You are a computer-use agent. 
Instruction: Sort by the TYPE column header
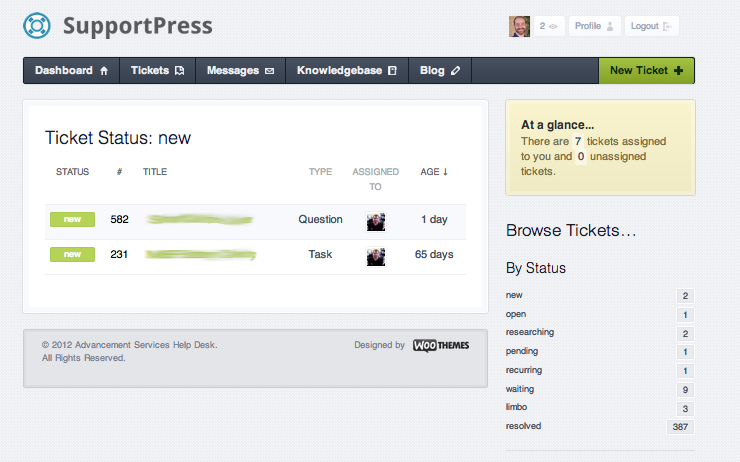pyautogui.click(x=320, y=172)
